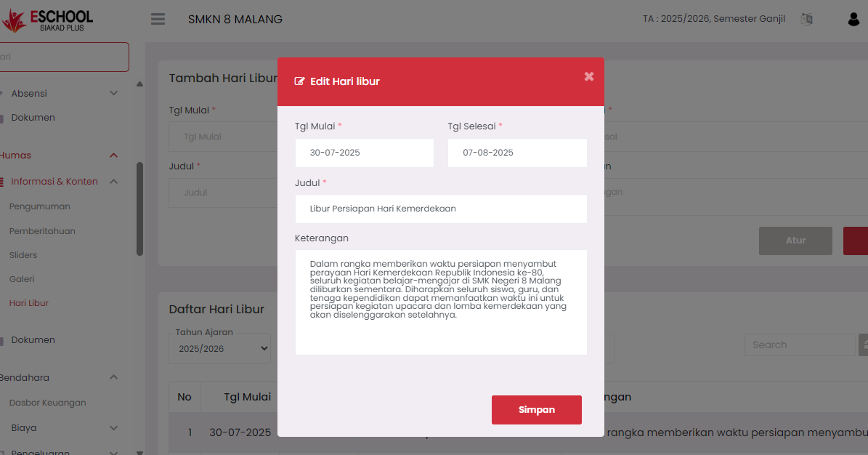Open the Tahun Ajaran dropdown

click(x=219, y=349)
